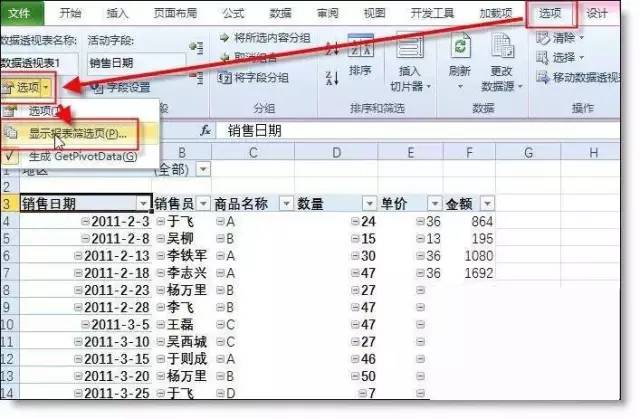Screen dimensions: 640x419
Task: Click the Group Selection (将所选内容分组) icon
Action: click(x=224, y=38)
